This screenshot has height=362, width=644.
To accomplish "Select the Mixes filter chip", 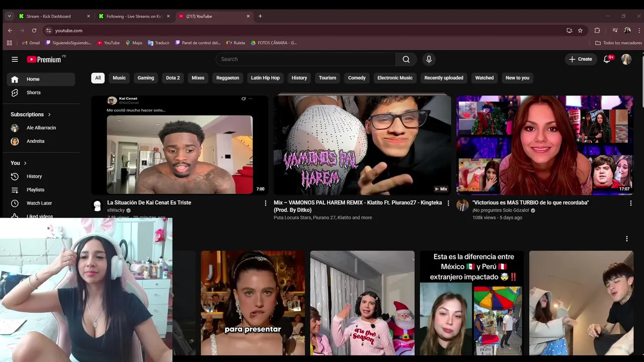I will point(198,78).
